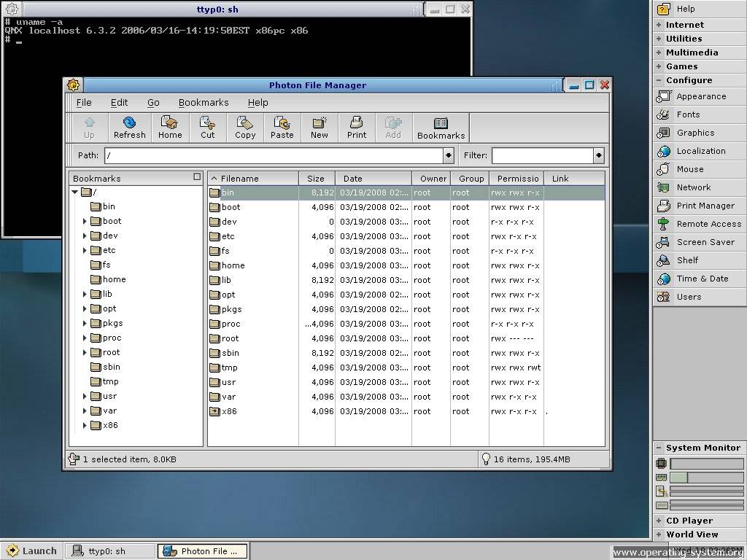Launch Print Manager from shelf
The image size is (747, 560).
pyautogui.click(x=700, y=206)
